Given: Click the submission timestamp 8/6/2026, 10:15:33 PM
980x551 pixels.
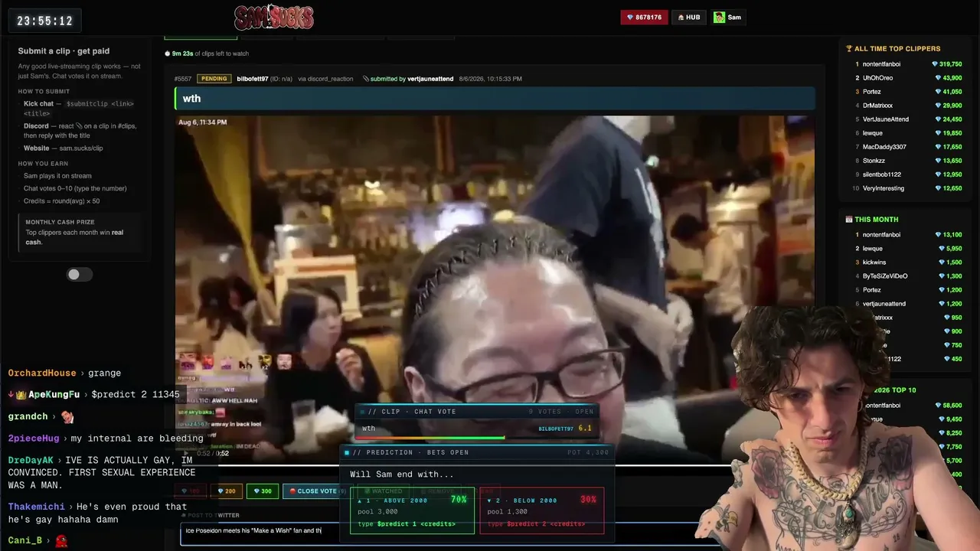Looking at the screenshot, I should pos(491,79).
